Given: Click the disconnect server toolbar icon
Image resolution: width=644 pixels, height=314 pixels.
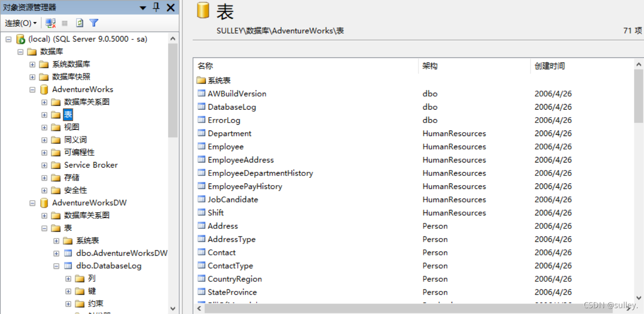Looking at the screenshot, I should [51, 23].
